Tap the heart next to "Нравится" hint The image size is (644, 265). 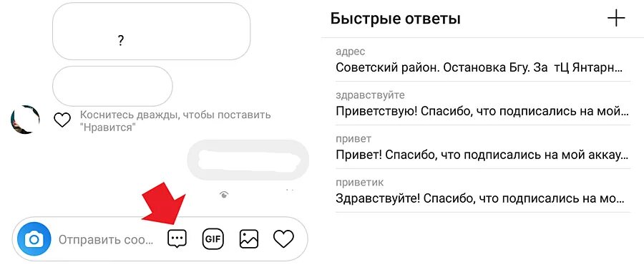pyautogui.click(x=62, y=120)
